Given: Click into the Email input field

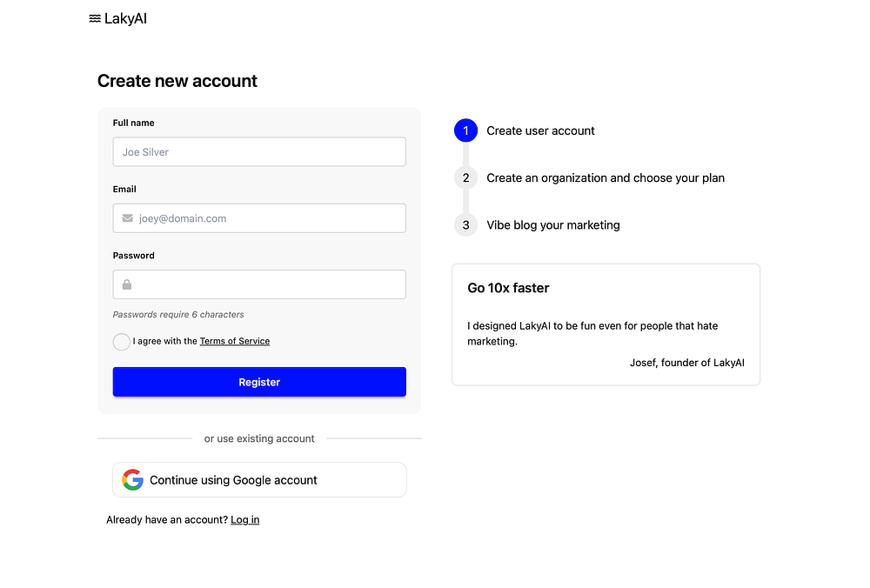Looking at the screenshot, I should click(270, 218).
